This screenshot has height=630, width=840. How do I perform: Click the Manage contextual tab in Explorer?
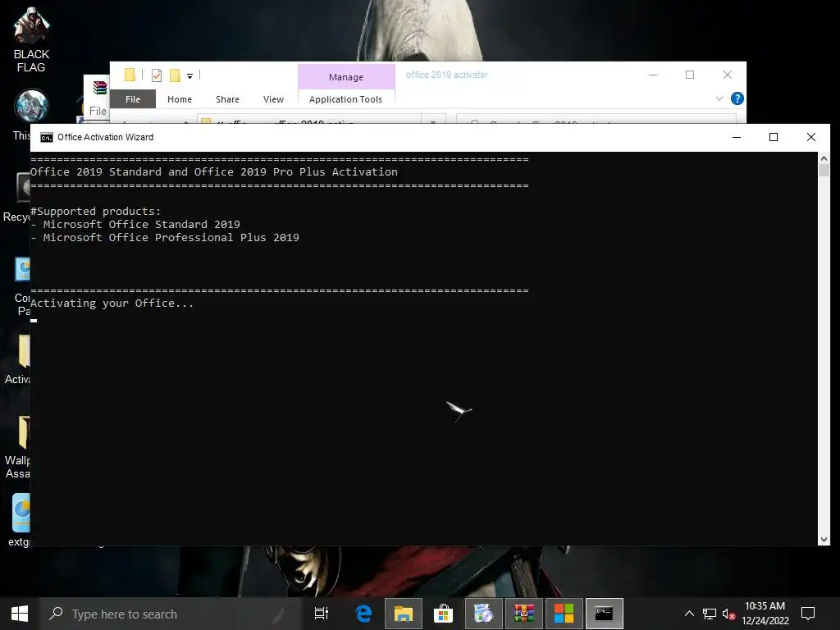pyautogui.click(x=346, y=77)
